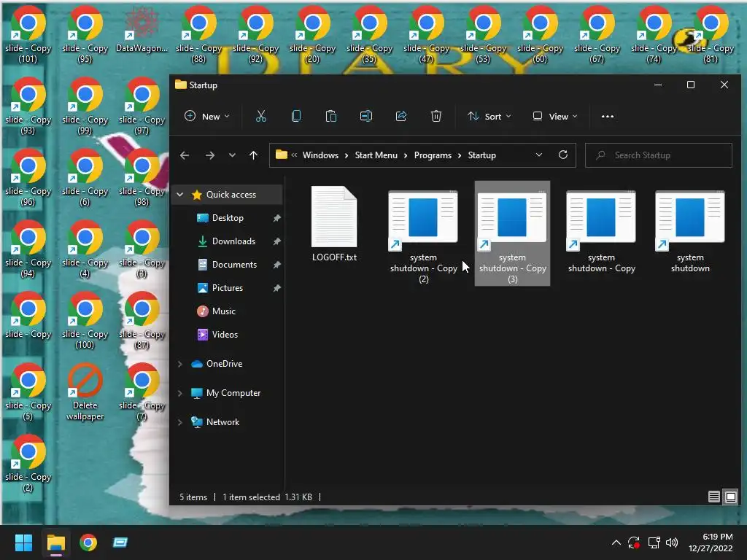Open recent locations dropdown arrow
This screenshot has height=560, width=747.
pyautogui.click(x=232, y=155)
